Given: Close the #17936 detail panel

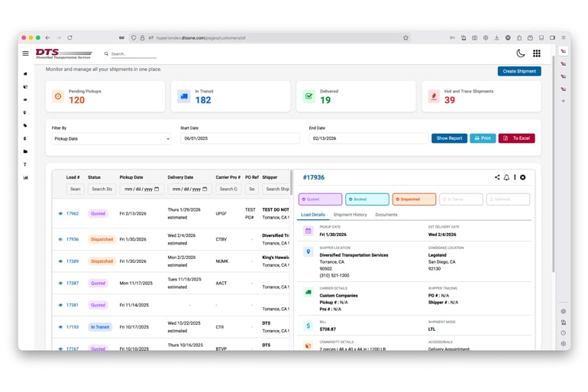Looking at the screenshot, I should (x=523, y=177).
